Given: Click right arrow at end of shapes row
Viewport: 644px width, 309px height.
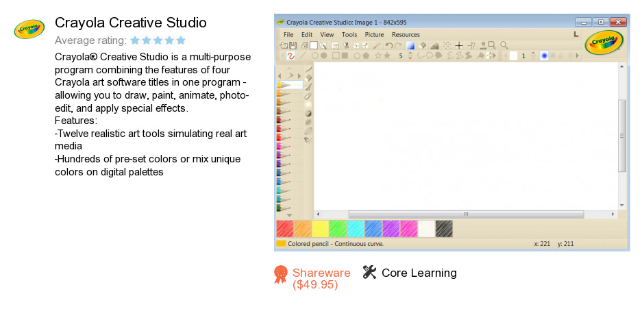Looking at the screenshot, I should pyautogui.click(x=494, y=55).
